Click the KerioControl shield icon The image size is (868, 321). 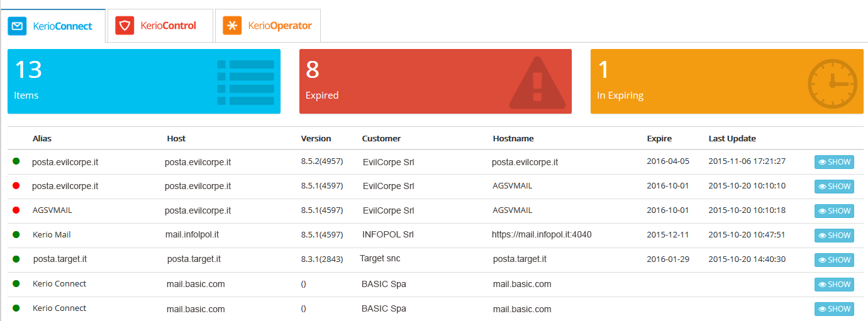[x=125, y=26]
